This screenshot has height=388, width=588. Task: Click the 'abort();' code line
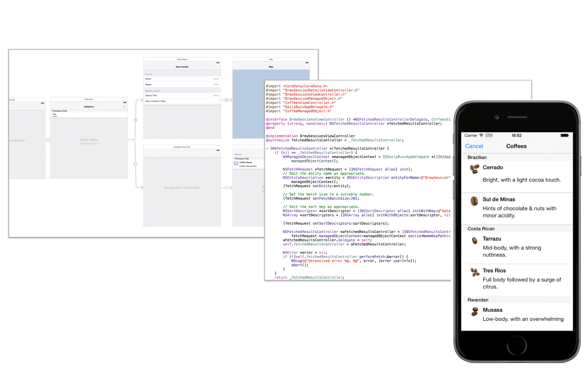click(300, 265)
